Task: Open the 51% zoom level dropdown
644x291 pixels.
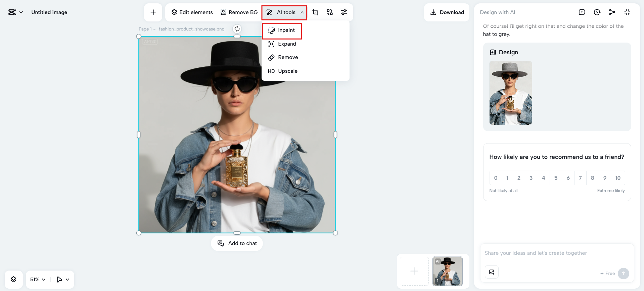Action: coord(38,279)
